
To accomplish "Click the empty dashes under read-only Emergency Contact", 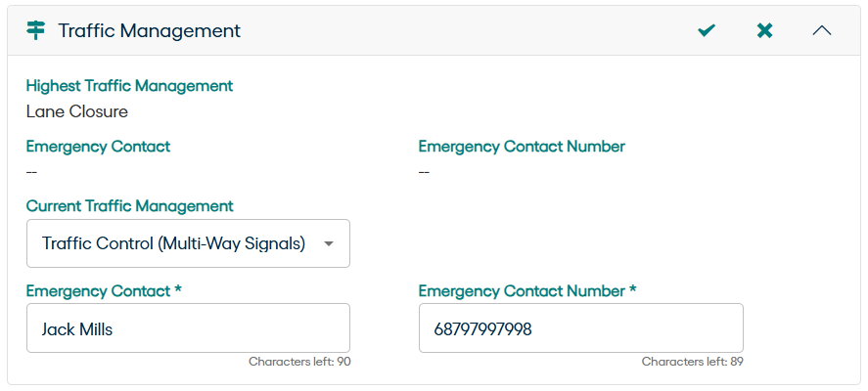I will pos(31,172).
